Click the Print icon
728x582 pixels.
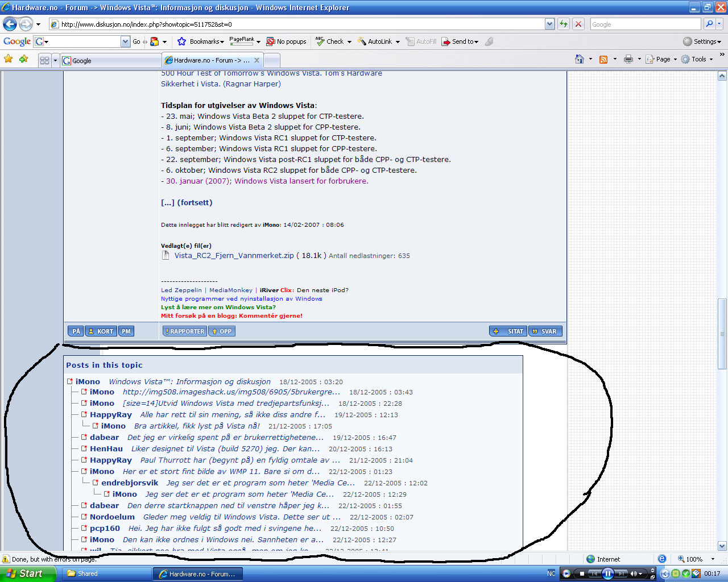[628, 59]
